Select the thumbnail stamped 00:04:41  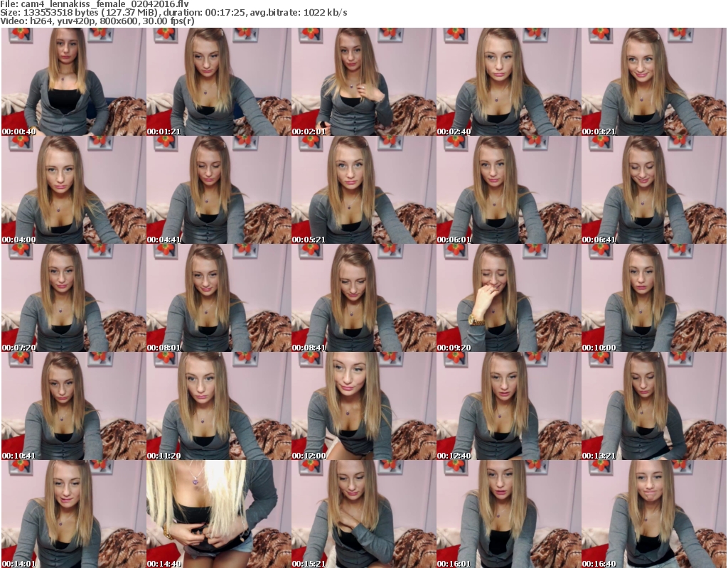219,190
